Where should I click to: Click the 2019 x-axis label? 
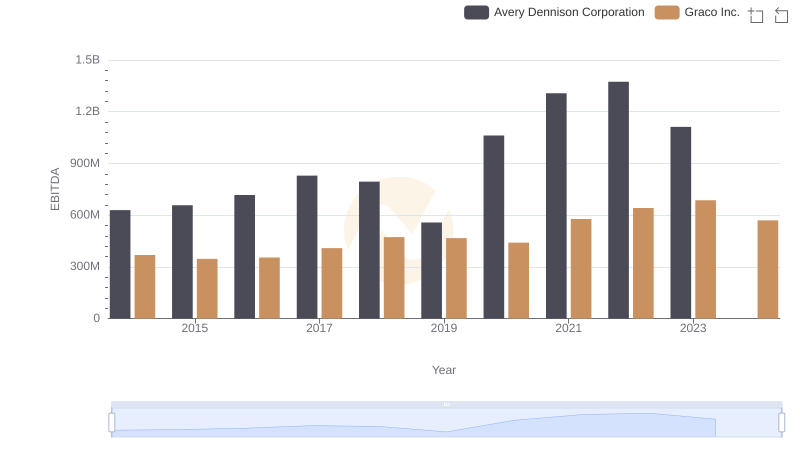click(444, 328)
